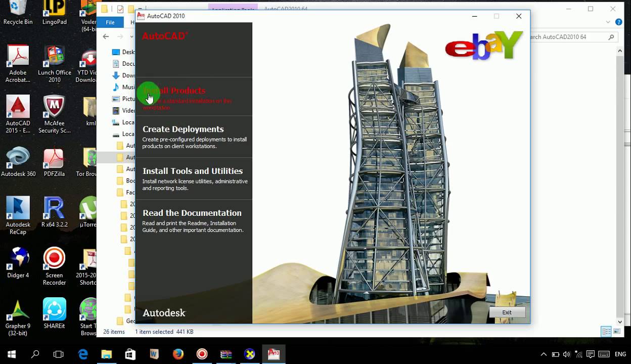
Task: Select the Autodesk ReCap desktop icon
Action: (x=18, y=215)
